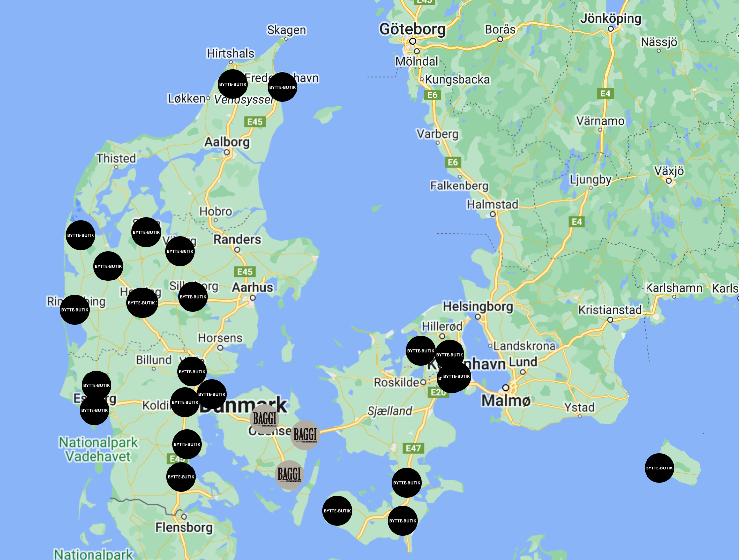Open the BYTTE-BUTIK marker covering Viborg label

point(180,251)
